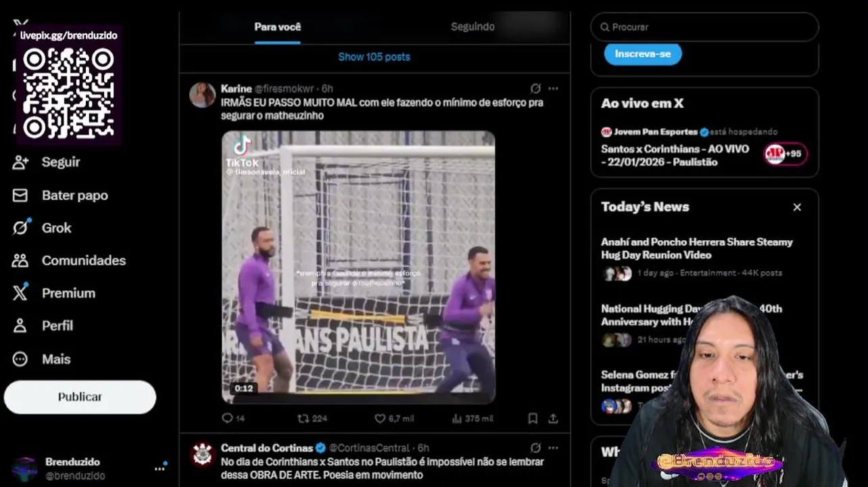
Task: Repost Karine's post with 224 reposts
Action: click(x=304, y=419)
